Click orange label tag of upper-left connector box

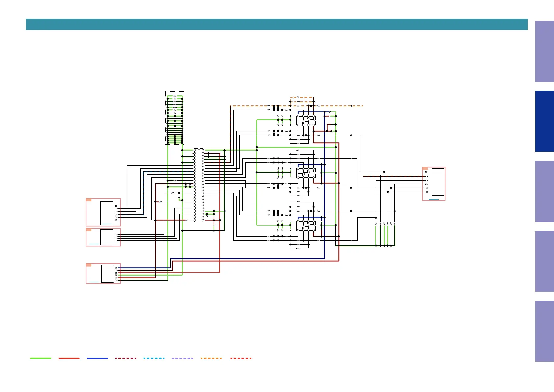[88, 200]
